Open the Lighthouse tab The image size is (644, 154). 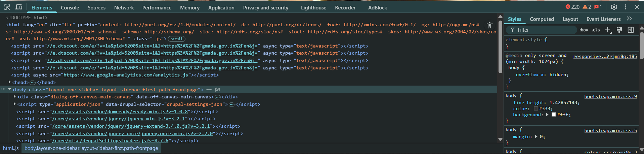[x=313, y=7]
